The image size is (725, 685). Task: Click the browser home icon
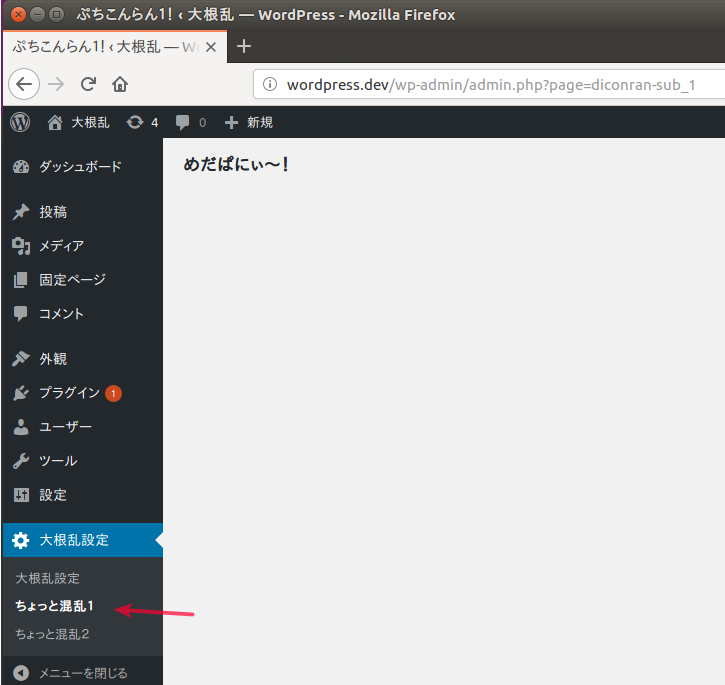[120, 84]
